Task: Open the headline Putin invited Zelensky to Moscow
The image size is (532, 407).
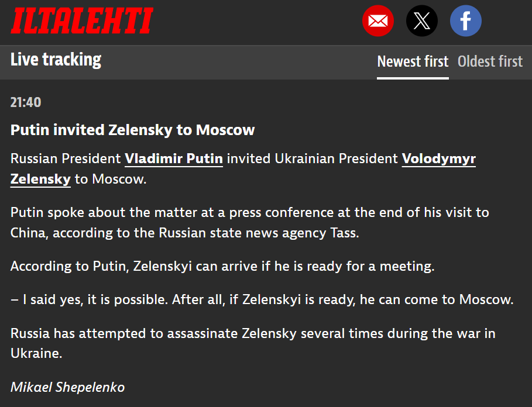Action: point(132,130)
